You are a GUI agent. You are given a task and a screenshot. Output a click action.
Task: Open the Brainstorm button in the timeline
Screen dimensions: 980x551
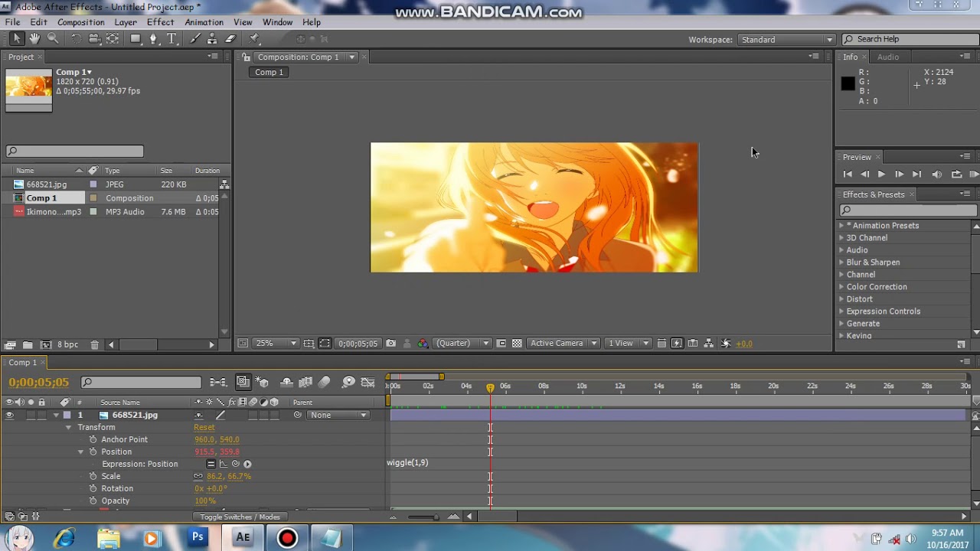348,382
